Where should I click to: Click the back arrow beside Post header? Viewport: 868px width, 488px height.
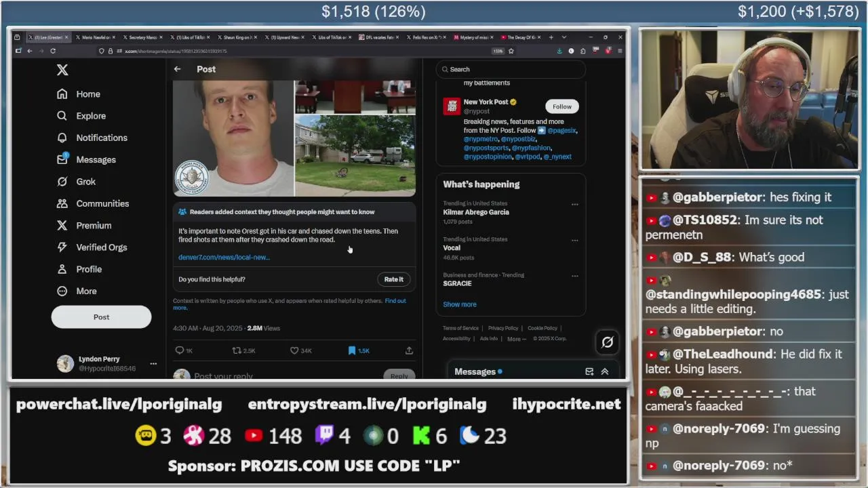pyautogui.click(x=177, y=69)
